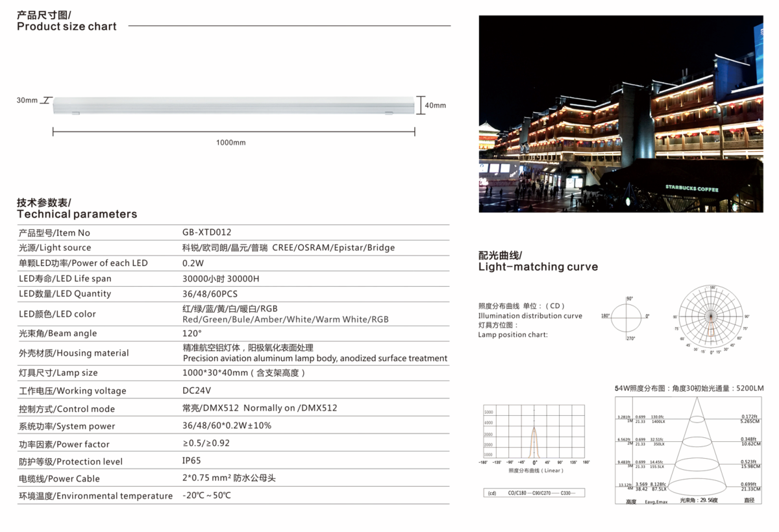The height and width of the screenshot is (532, 779).
Task: Click the "40mm" dimension label
Action: click(x=436, y=105)
